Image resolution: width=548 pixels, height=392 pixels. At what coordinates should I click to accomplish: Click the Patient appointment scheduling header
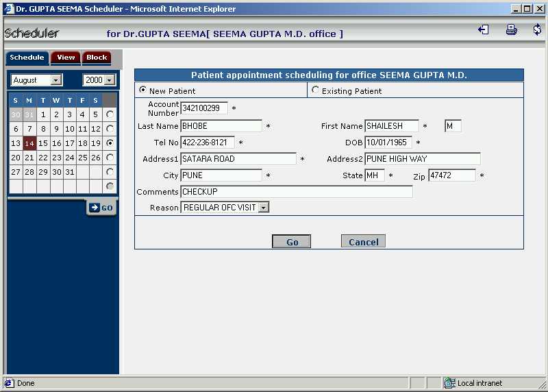(x=329, y=75)
